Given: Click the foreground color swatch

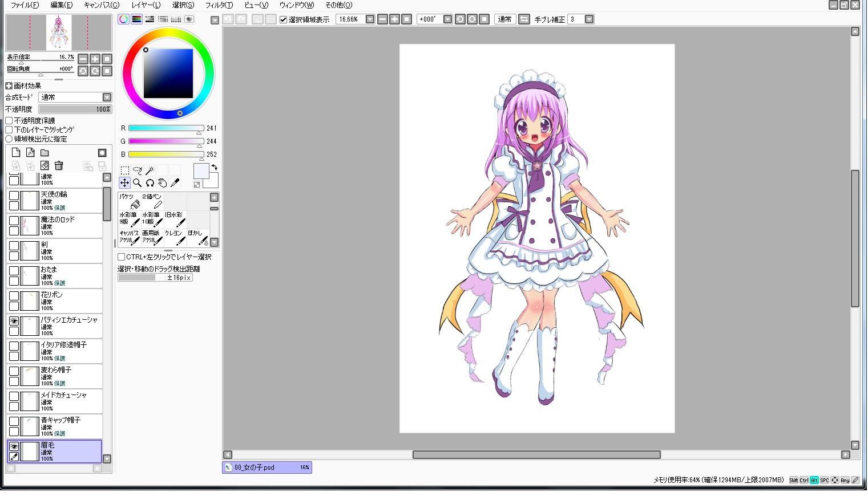Looking at the screenshot, I should [201, 170].
